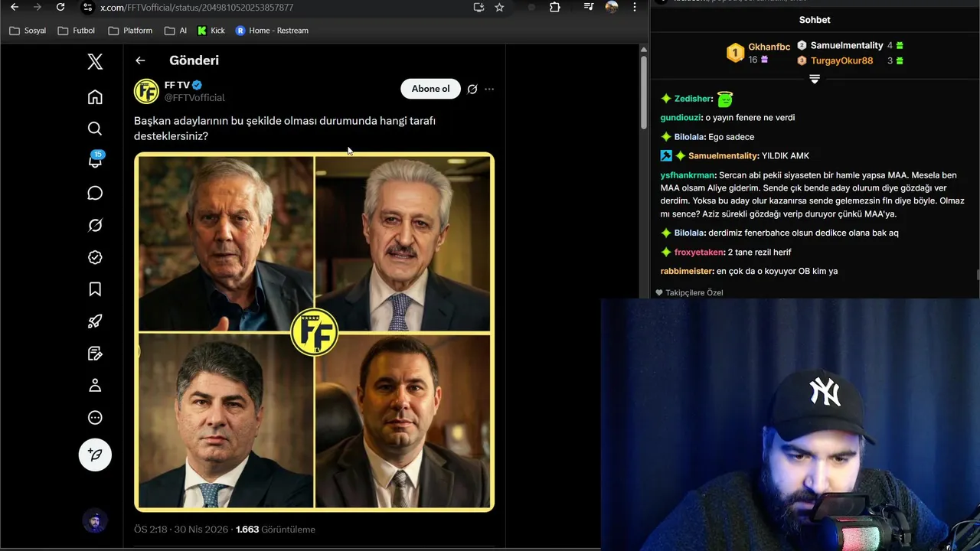This screenshot has width=980, height=551.
Task: Open Gkhanfbc top gifter entry
Action: [759, 52]
